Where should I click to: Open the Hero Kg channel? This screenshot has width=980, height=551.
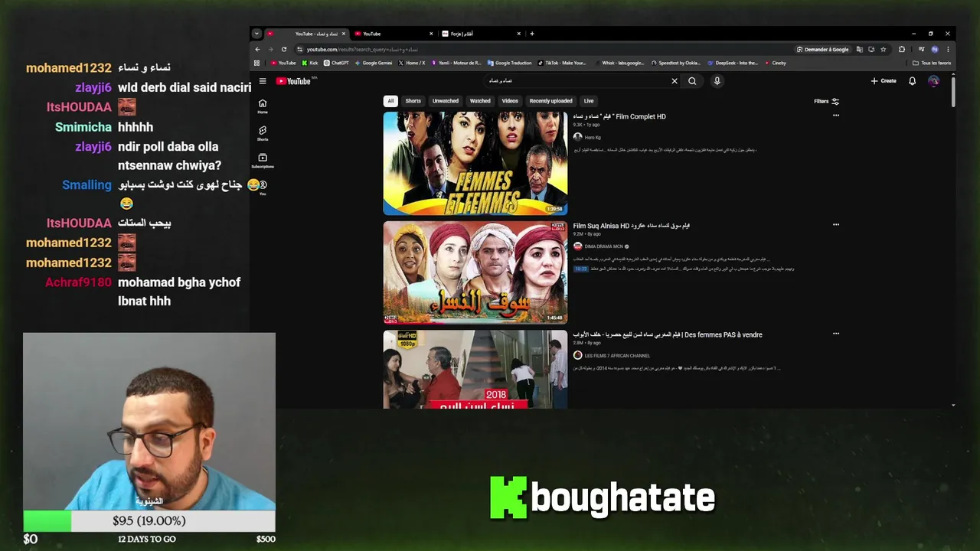(x=587, y=138)
